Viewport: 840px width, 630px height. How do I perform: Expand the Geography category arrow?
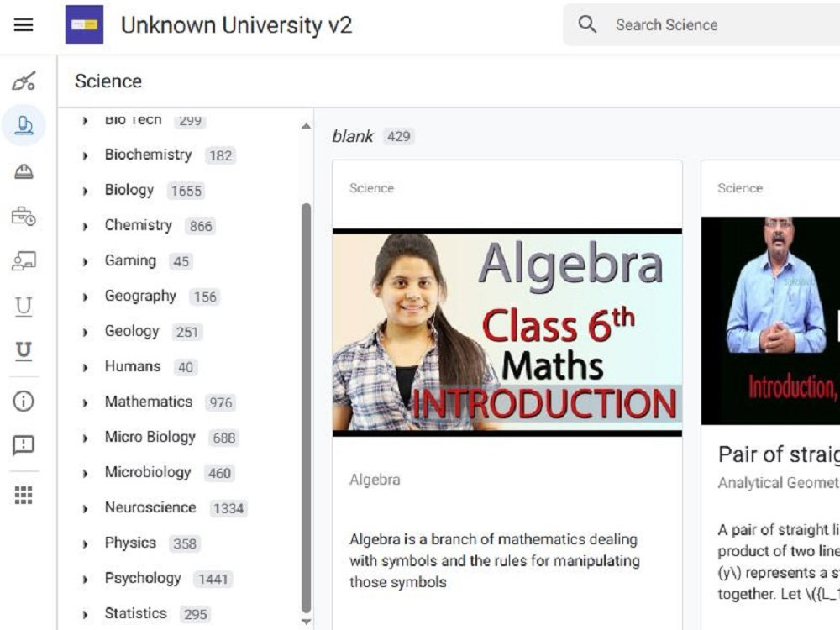[x=85, y=297]
